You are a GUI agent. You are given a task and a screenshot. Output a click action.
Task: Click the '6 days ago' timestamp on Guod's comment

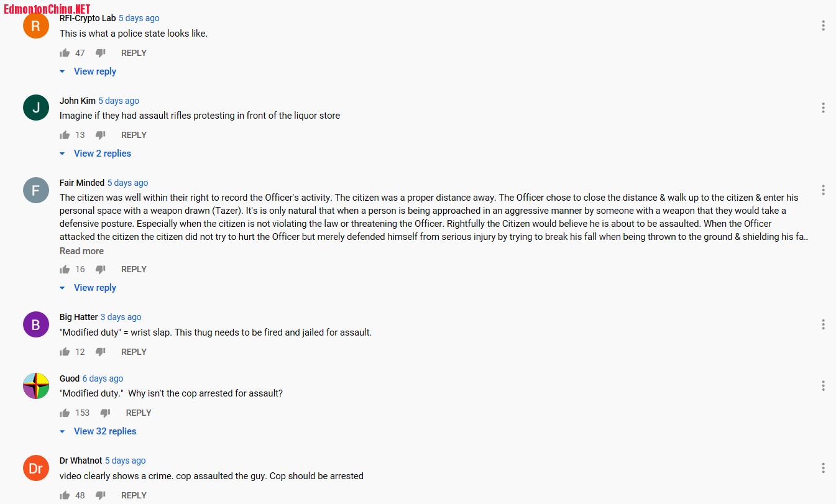pos(103,378)
